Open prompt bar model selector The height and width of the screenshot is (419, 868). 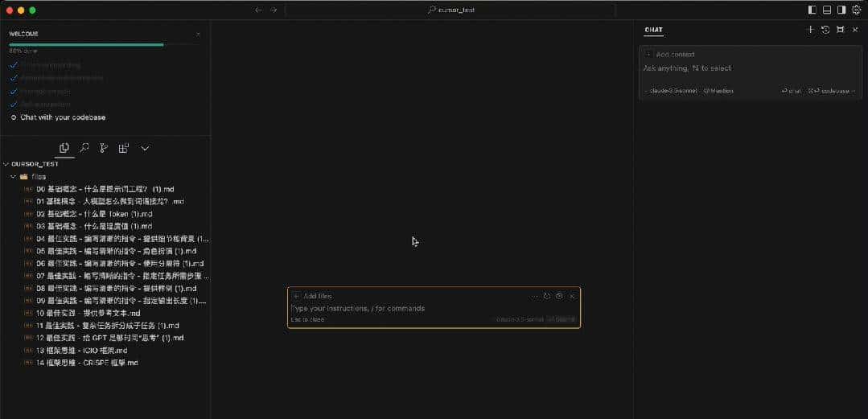[x=520, y=319]
